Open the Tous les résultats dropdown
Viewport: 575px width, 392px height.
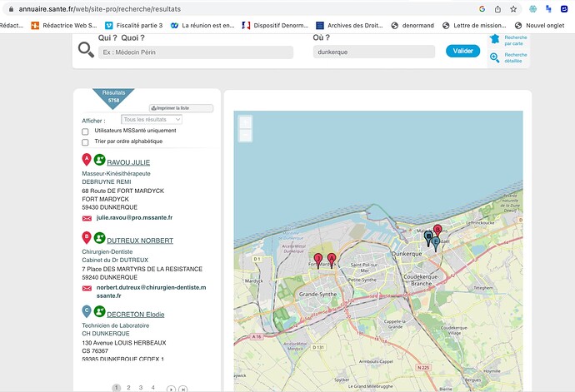pyautogui.click(x=152, y=120)
